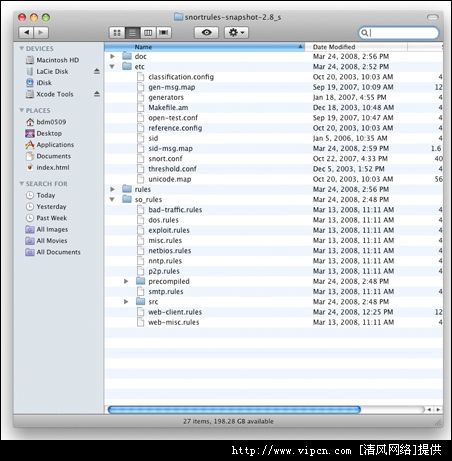The width and height of the screenshot is (452, 461).
Task: Click the toolbar hide pill button
Action: (x=432, y=17)
